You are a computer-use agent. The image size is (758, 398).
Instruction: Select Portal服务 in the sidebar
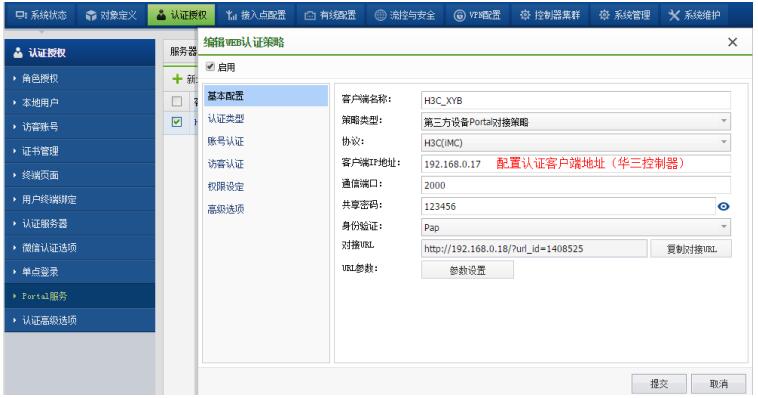click(x=80, y=296)
